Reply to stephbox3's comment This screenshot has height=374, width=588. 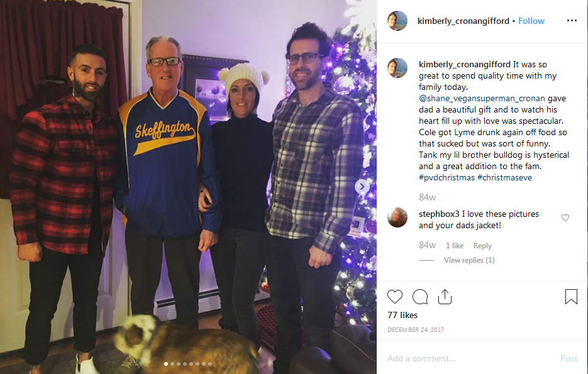[x=482, y=246]
